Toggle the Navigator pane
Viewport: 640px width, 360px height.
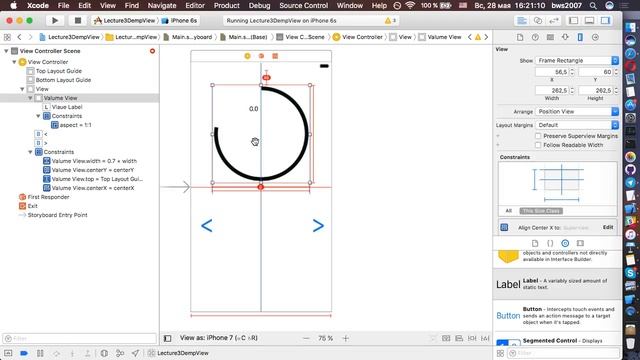pos(573,20)
